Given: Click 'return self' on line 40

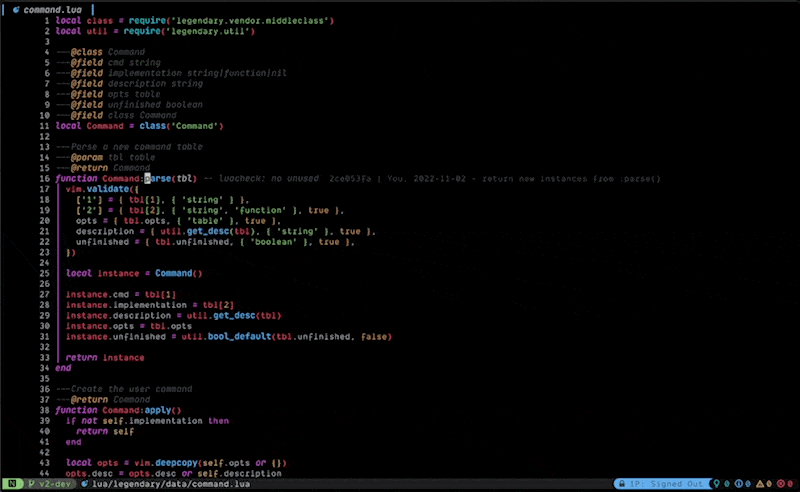Looking at the screenshot, I should click(x=105, y=431).
